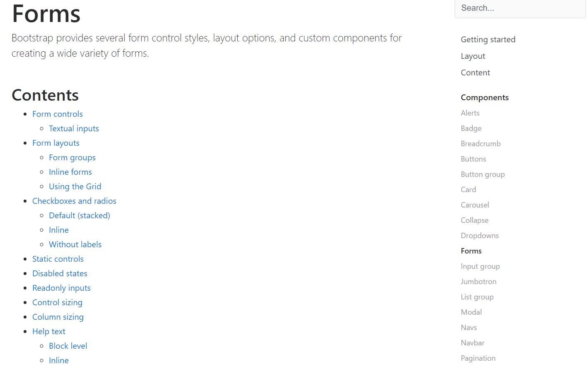Navigate to the Layout section
Image resolution: width=588 pixels, height=369 pixels.
[x=472, y=56]
